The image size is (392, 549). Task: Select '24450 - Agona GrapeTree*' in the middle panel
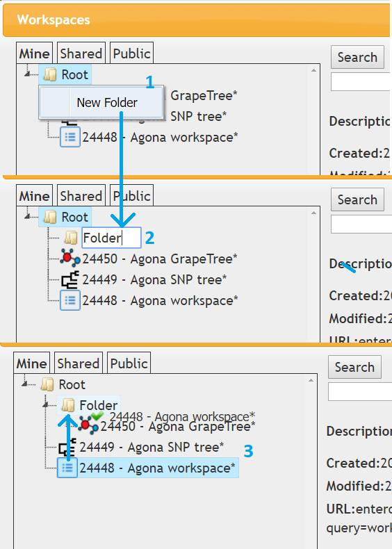[x=160, y=259]
